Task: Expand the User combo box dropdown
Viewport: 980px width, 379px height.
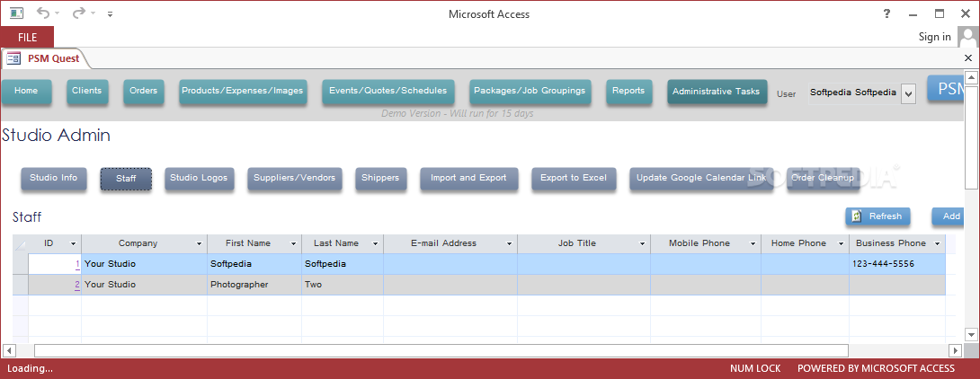Action: [909, 94]
